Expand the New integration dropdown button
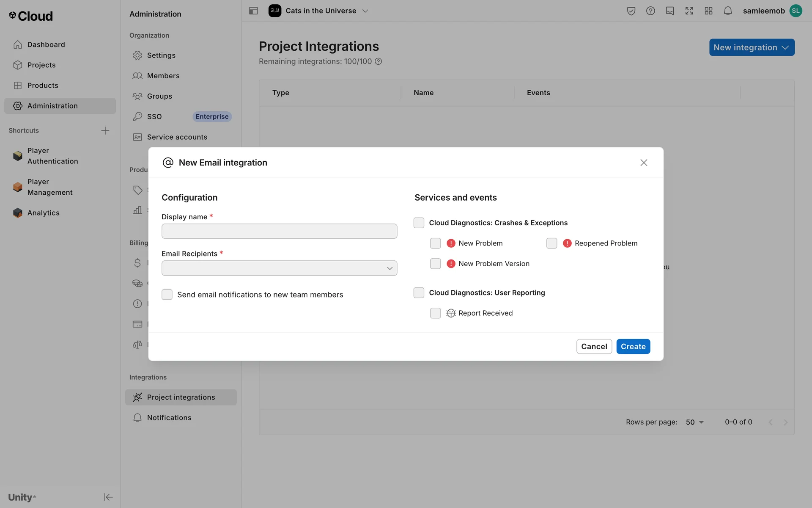The image size is (812, 508). (752, 47)
